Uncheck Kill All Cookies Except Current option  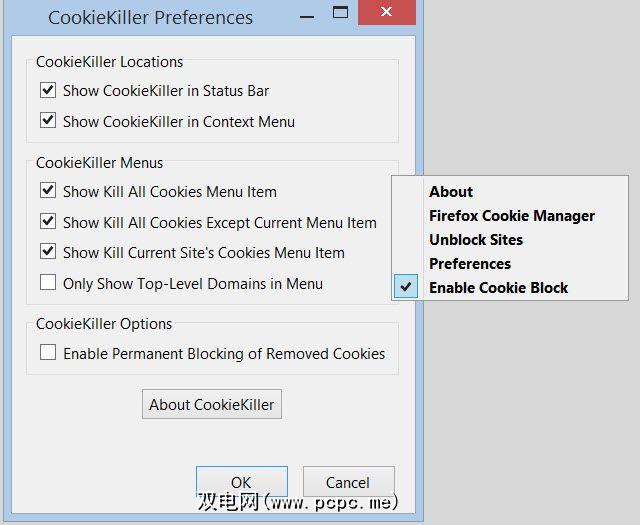48,222
